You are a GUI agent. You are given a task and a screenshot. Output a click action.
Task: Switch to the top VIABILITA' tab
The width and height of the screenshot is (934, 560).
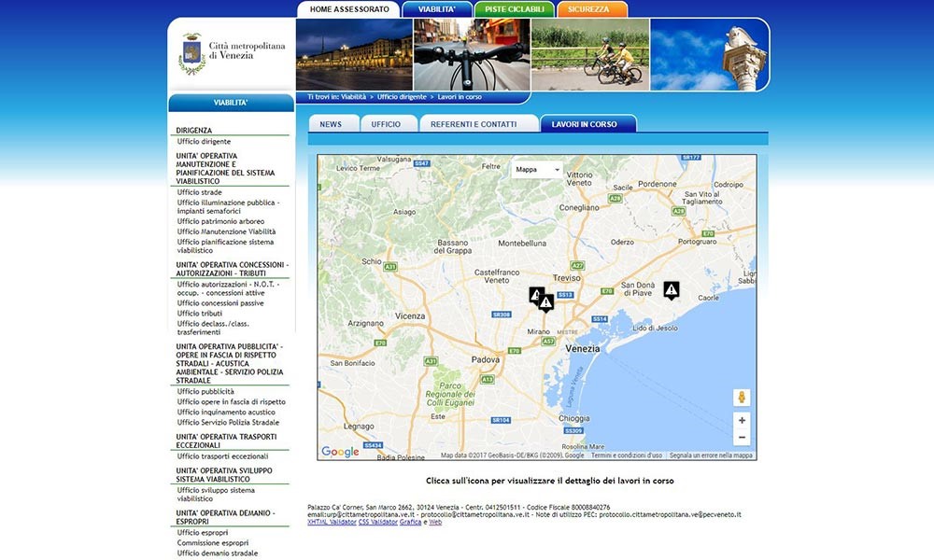tap(436, 9)
